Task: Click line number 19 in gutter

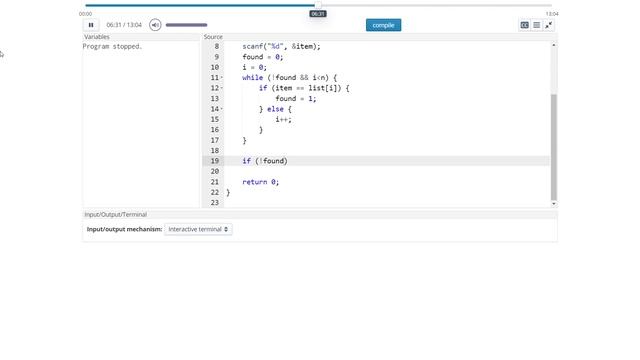Action: coord(215,161)
